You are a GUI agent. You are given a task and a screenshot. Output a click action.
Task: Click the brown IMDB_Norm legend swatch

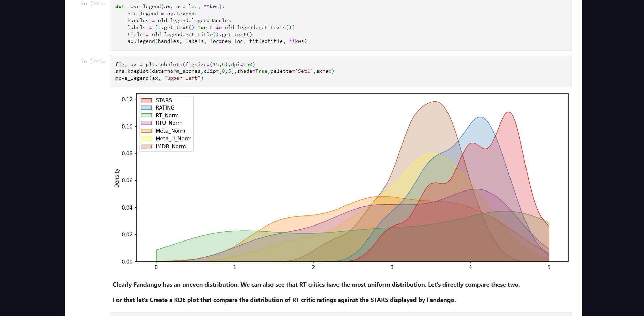(146, 147)
